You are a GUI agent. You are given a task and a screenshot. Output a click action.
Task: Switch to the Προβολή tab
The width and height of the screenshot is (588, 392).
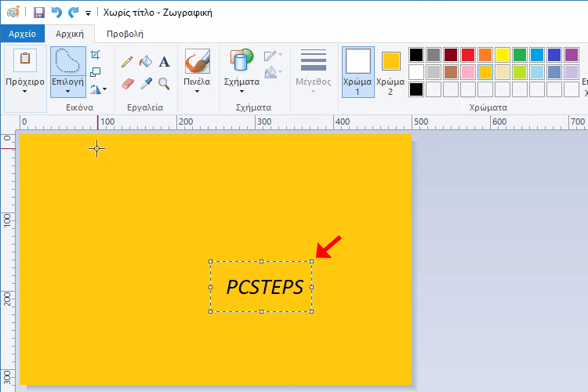125,34
